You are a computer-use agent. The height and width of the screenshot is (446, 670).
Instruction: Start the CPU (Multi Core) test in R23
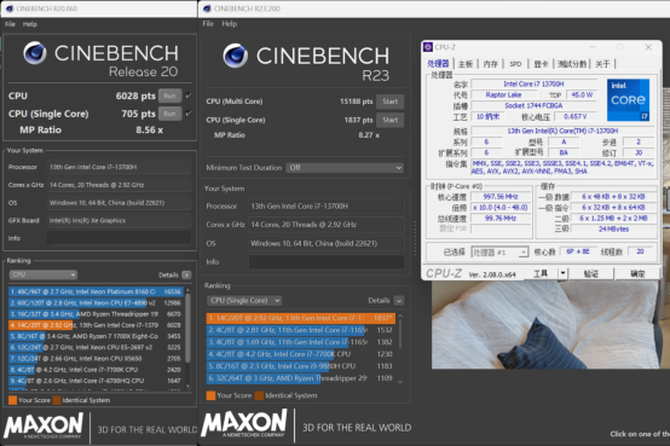pyautogui.click(x=390, y=102)
